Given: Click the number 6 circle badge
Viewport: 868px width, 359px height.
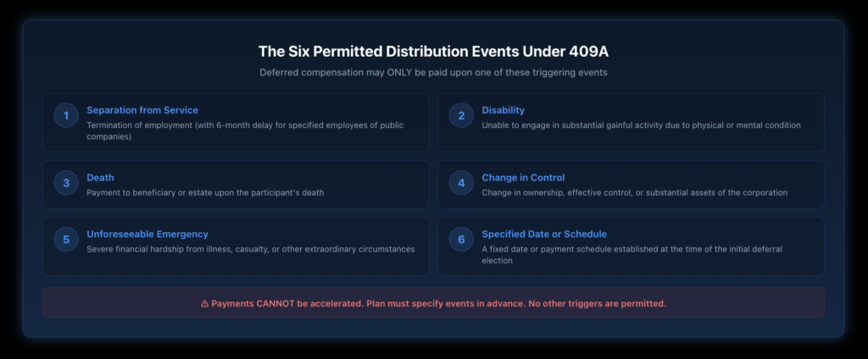Looking at the screenshot, I should pos(461,240).
